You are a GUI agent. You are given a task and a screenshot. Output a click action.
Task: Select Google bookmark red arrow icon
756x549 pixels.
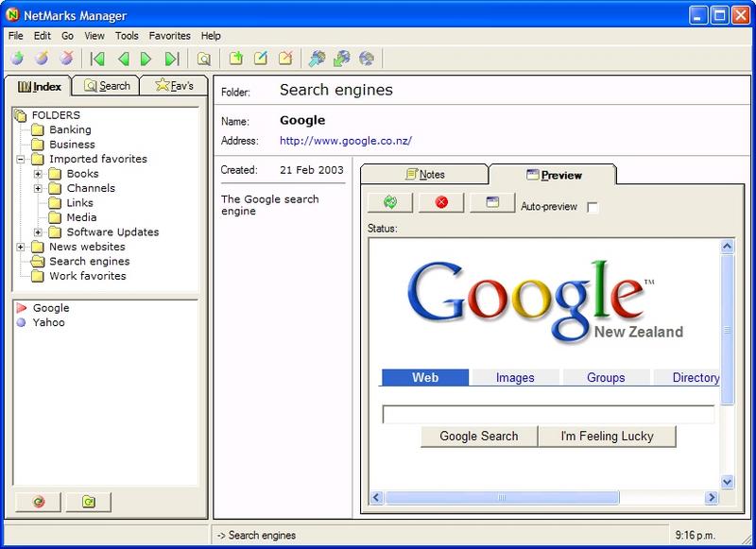pos(21,307)
